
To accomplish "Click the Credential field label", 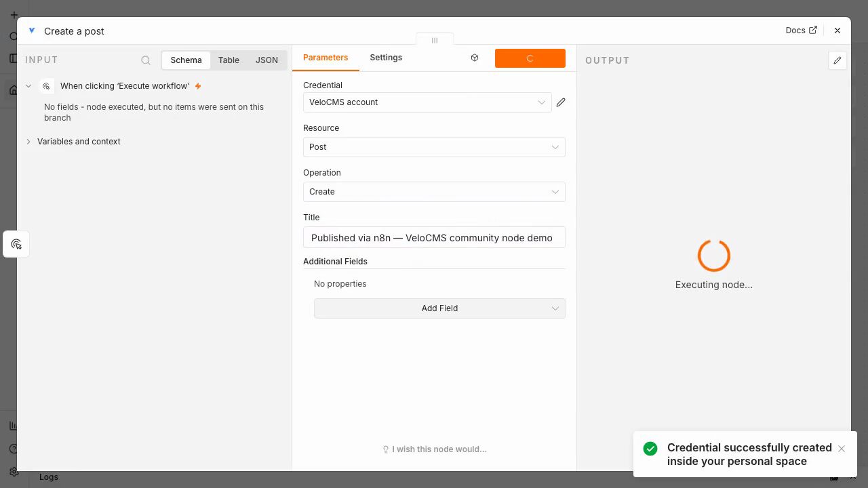I will click(323, 85).
